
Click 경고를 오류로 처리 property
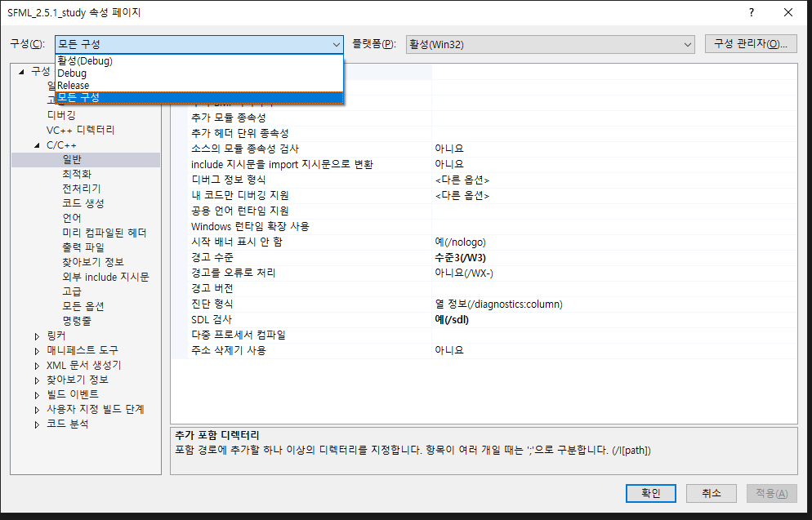233,273
